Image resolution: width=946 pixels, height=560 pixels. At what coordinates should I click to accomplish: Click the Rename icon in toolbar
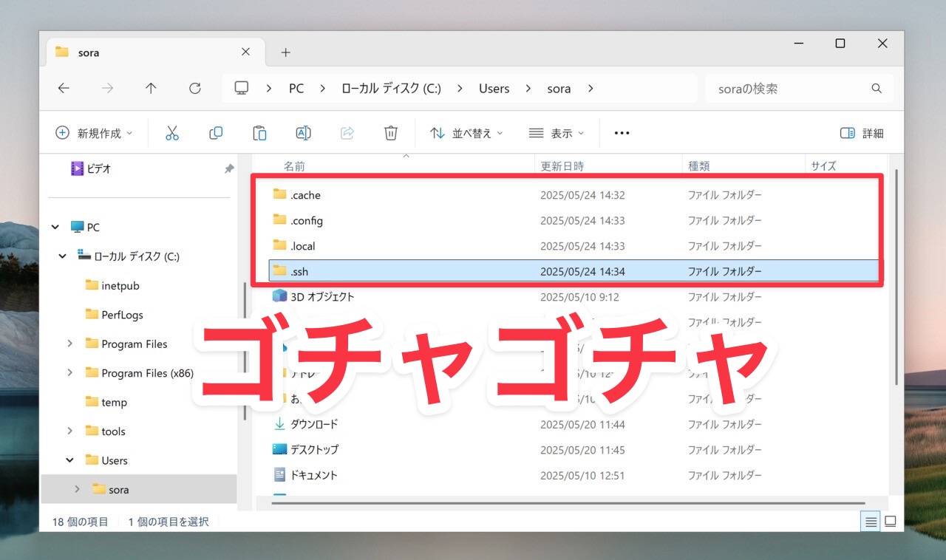click(303, 133)
